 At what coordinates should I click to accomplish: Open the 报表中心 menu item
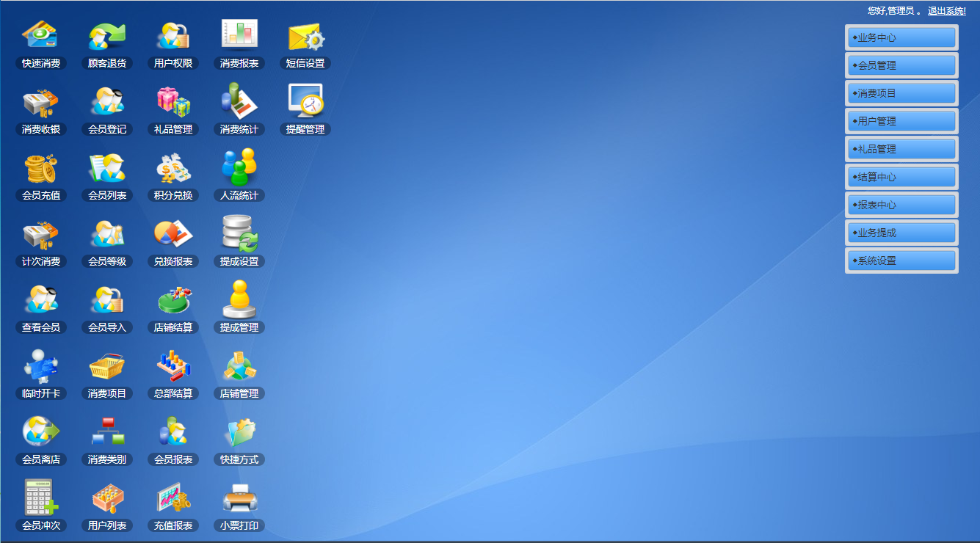(901, 205)
